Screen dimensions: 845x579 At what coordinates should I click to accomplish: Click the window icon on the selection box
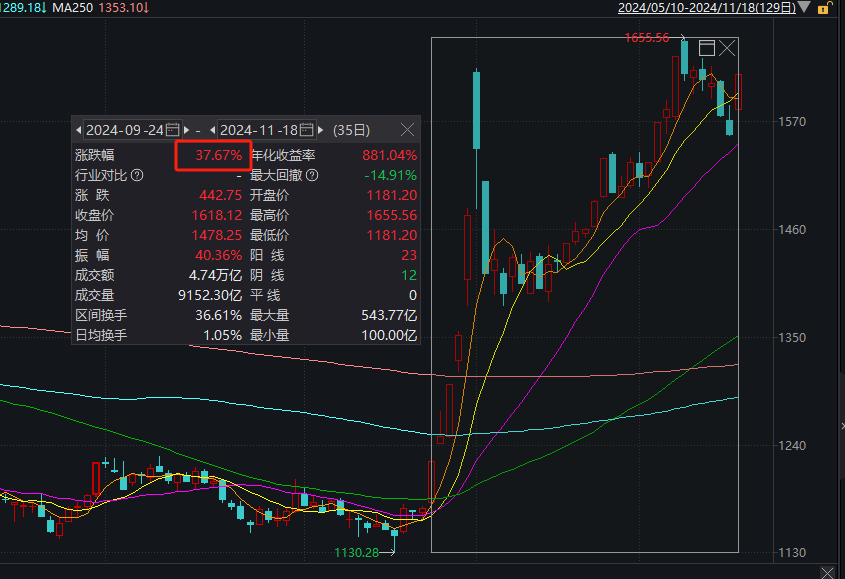[707, 48]
